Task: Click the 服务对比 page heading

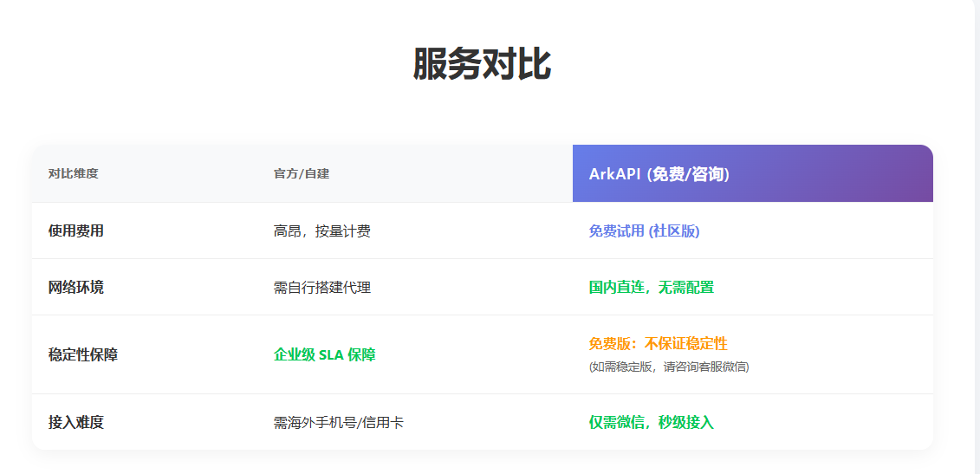Action: click(482, 64)
